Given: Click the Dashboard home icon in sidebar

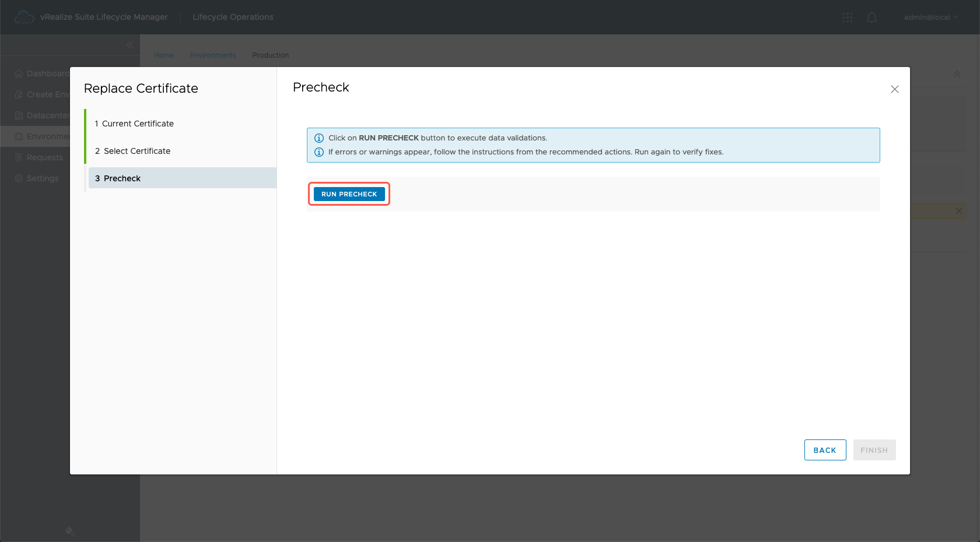Looking at the screenshot, I should click(19, 73).
